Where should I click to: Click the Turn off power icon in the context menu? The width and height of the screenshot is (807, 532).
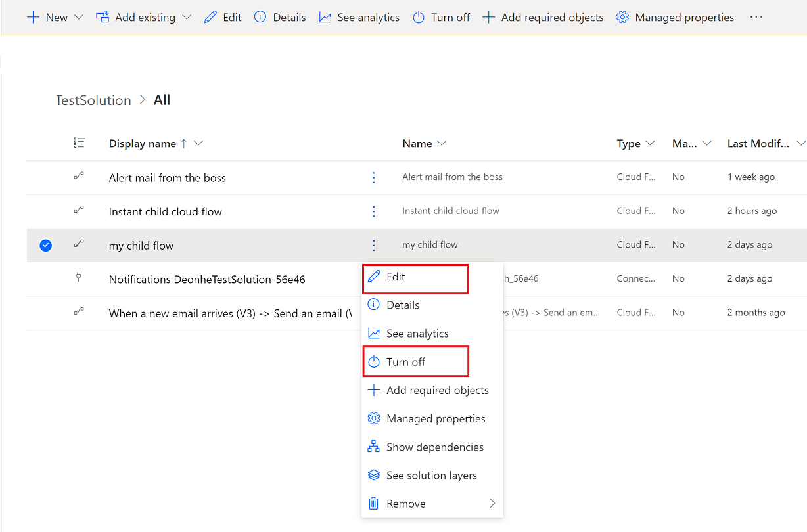click(x=374, y=362)
